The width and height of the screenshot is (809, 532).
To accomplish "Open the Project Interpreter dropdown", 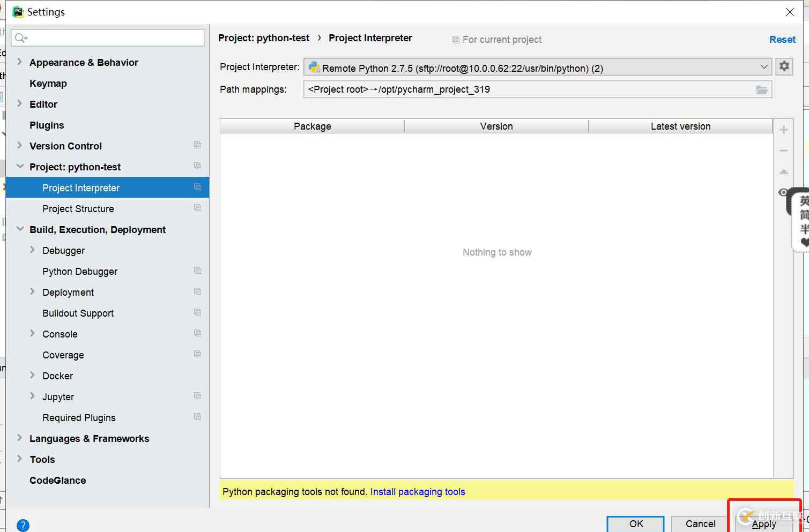I will click(538, 67).
